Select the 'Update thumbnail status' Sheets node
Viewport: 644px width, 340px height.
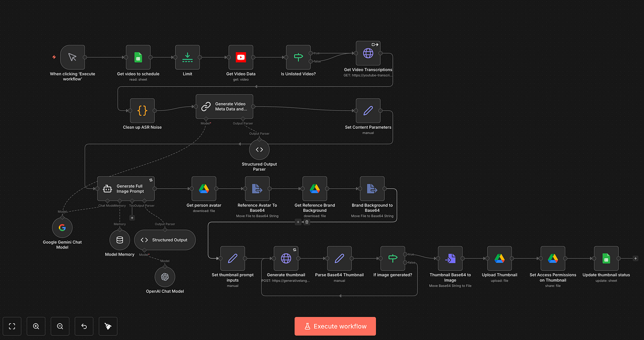coord(606,258)
